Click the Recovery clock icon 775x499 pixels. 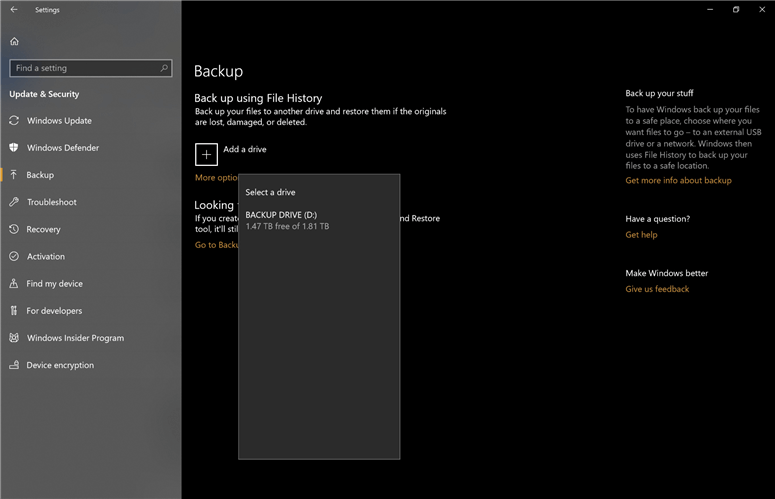(14, 229)
